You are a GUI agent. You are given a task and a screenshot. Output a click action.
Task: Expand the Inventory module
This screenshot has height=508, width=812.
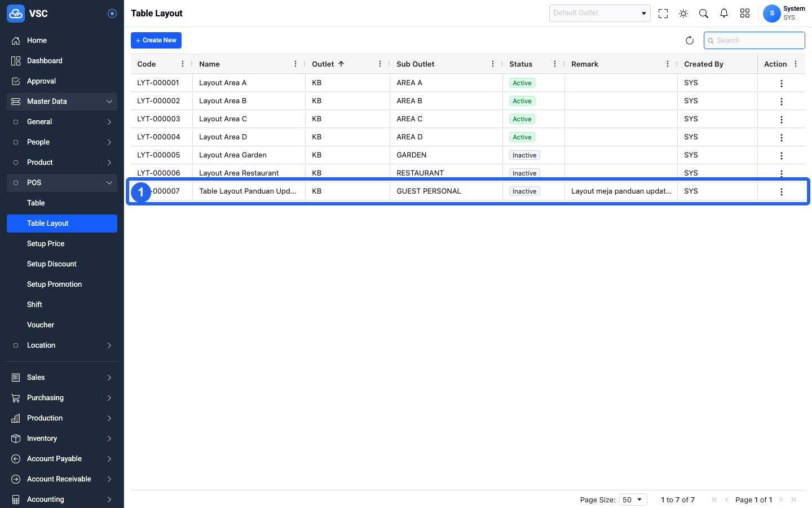point(62,439)
